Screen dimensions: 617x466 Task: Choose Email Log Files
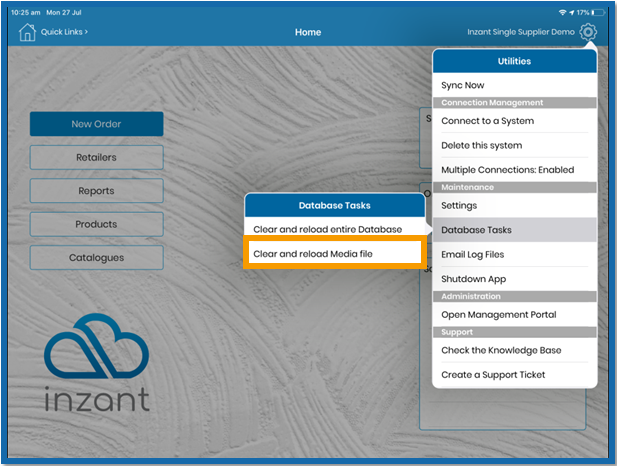[x=515, y=254]
